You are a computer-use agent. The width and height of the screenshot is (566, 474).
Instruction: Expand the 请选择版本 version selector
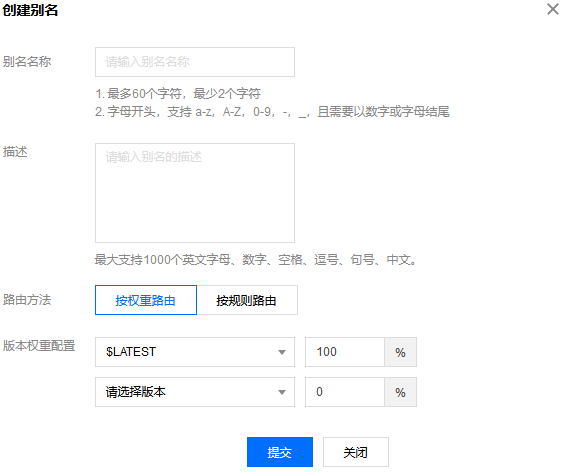pos(195,392)
